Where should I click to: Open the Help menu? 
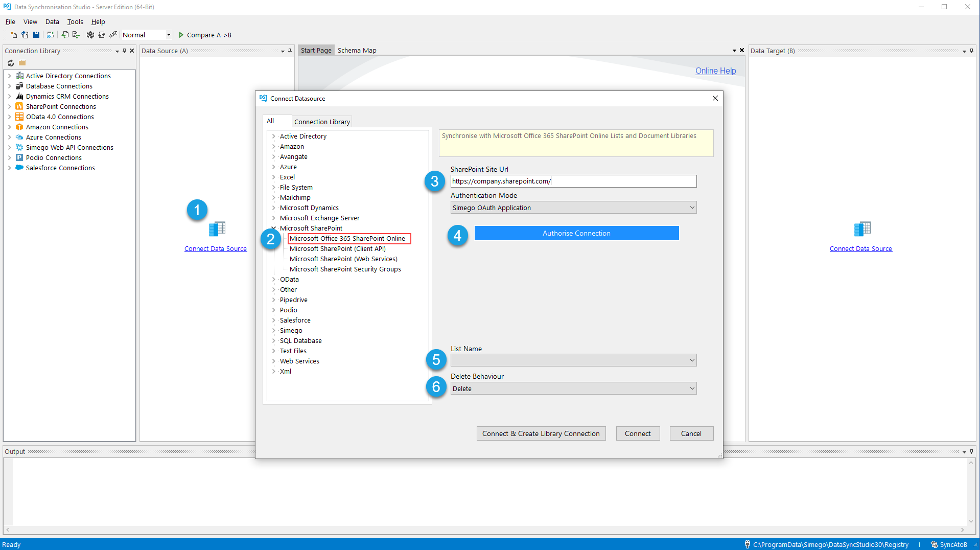coord(98,21)
